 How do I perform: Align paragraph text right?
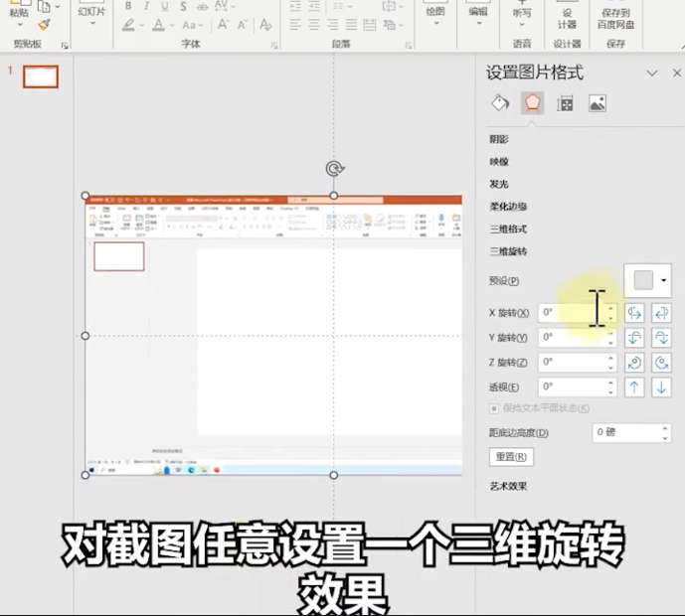[332, 25]
